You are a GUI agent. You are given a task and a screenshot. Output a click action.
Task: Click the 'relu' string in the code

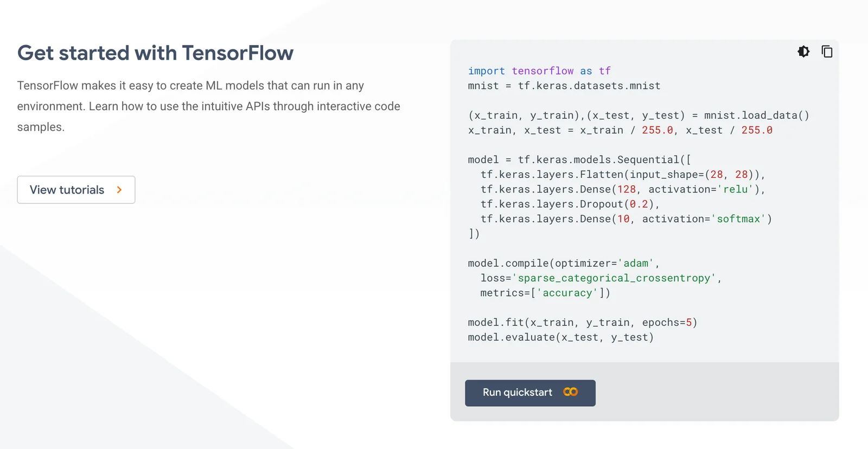(x=736, y=189)
